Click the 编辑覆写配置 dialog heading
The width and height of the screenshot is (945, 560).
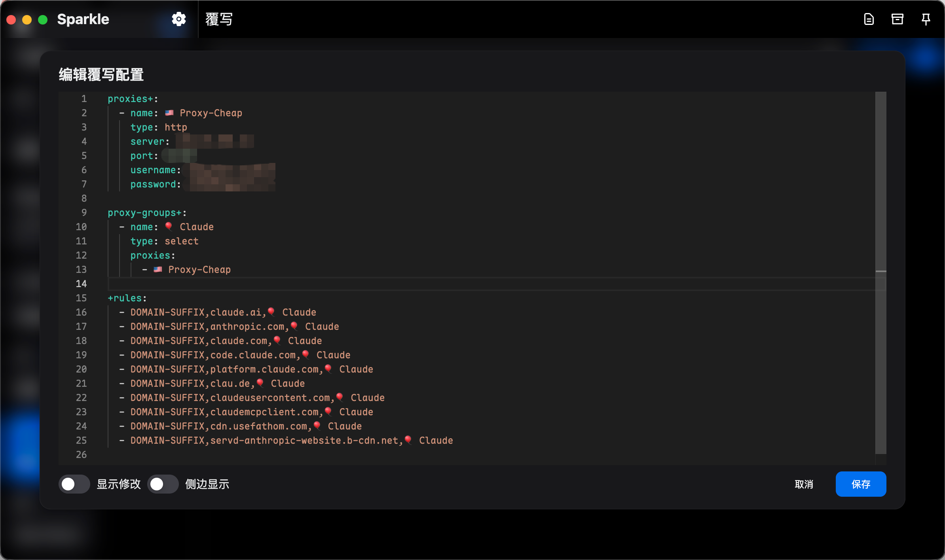click(x=100, y=74)
